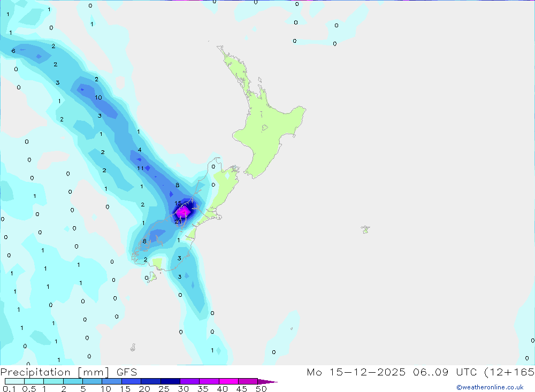Click the '0.1' legend scale label
The height and width of the screenshot is (392, 535).
coord(9,389)
